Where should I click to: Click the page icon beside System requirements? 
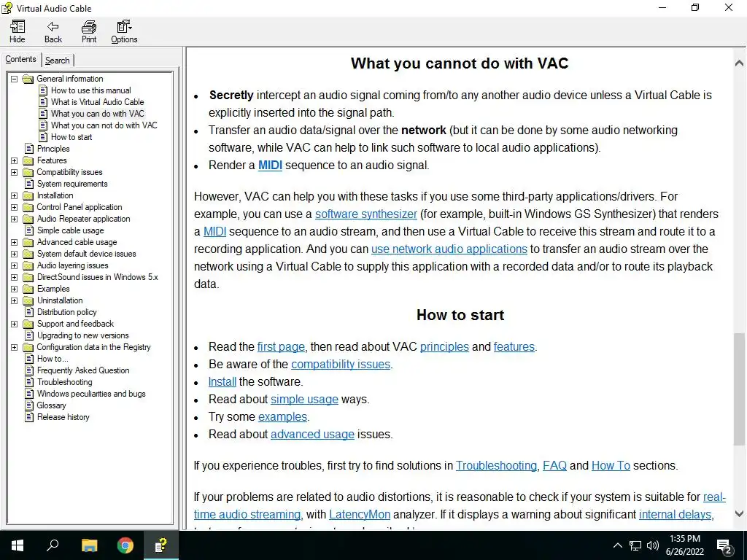click(29, 184)
